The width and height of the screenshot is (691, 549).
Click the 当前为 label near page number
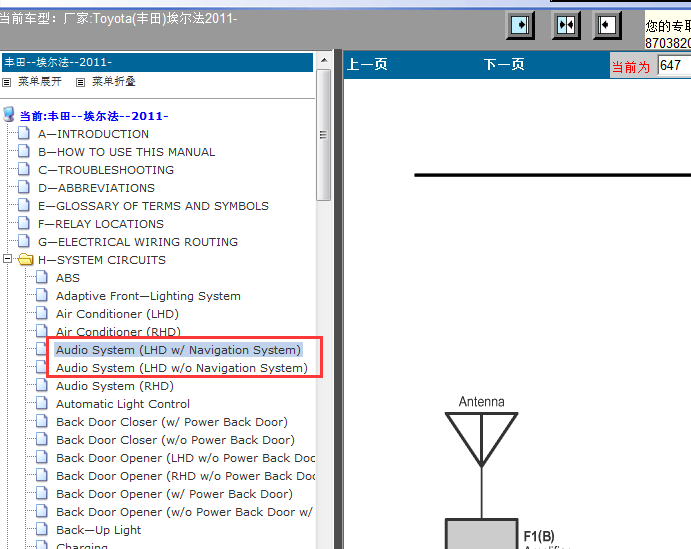631,67
